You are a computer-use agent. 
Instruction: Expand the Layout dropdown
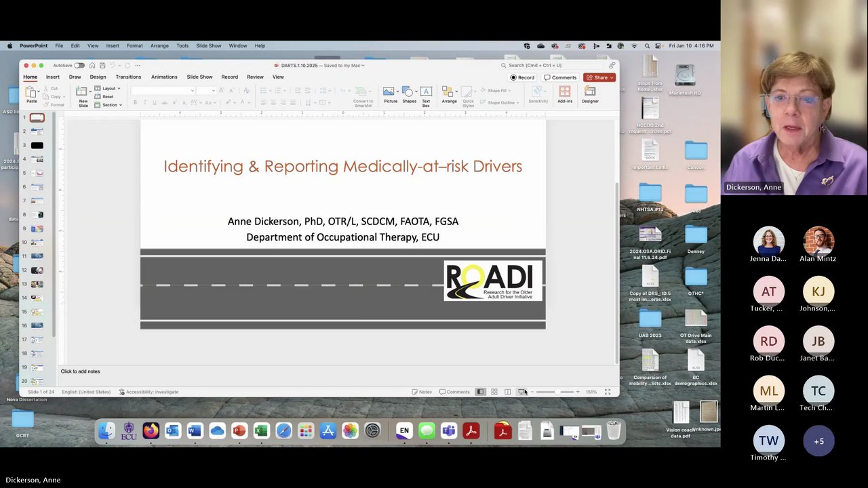107,88
